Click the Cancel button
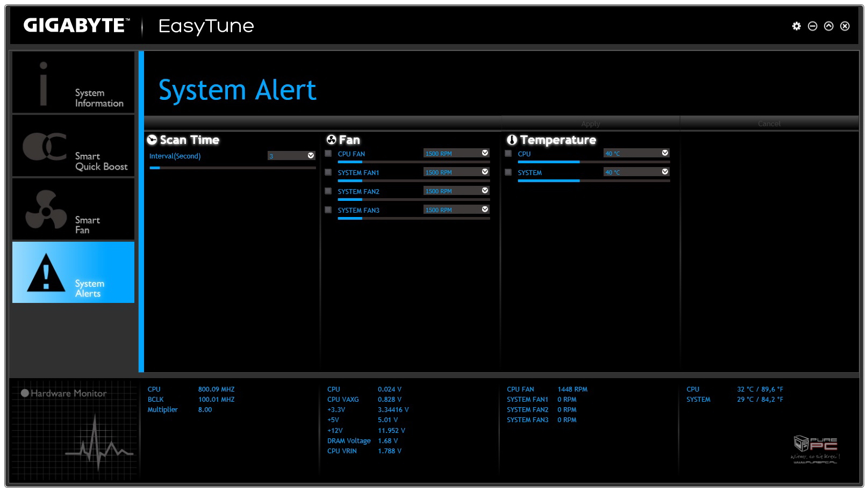The image size is (868, 492). pos(769,124)
